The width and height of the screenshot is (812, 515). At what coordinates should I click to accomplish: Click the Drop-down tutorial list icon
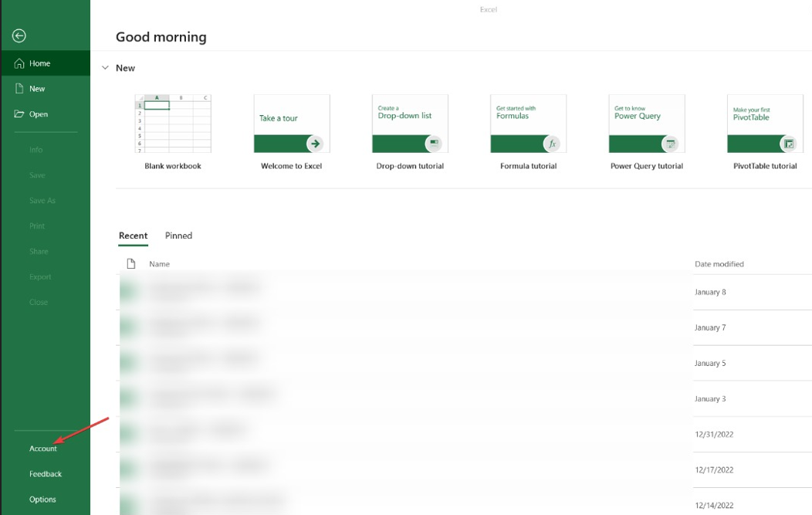click(434, 144)
